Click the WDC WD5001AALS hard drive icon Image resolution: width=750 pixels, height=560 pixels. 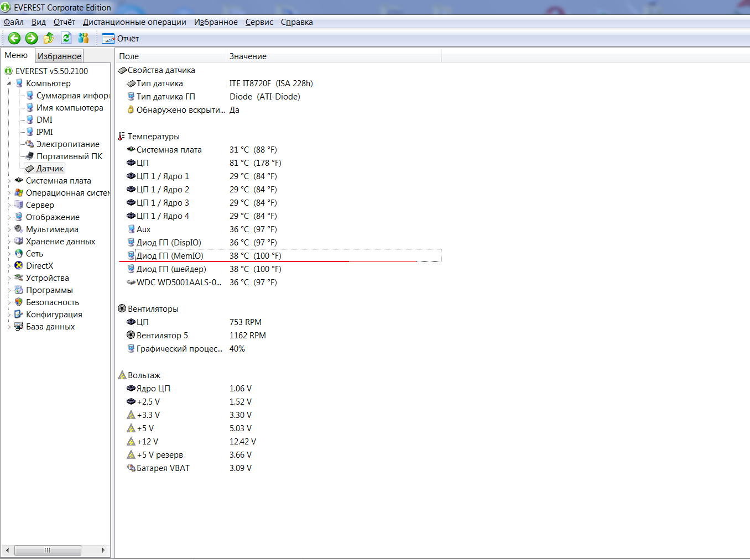(131, 282)
